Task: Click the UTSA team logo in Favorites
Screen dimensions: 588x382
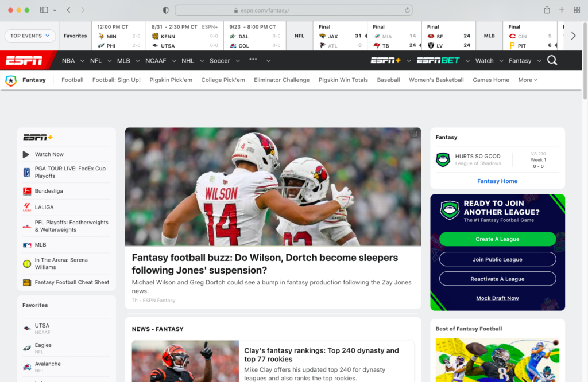Action: (x=27, y=329)
